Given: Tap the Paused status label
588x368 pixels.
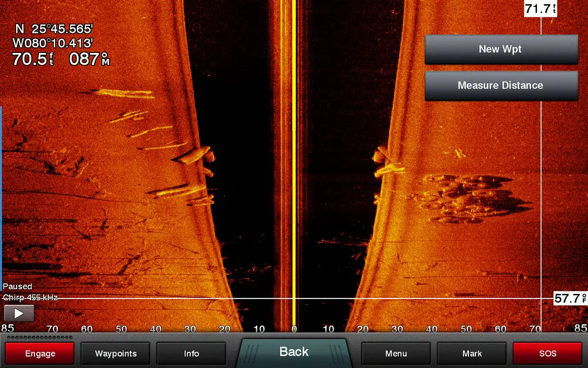Looking at the screenshot, I should click(17, 286).
